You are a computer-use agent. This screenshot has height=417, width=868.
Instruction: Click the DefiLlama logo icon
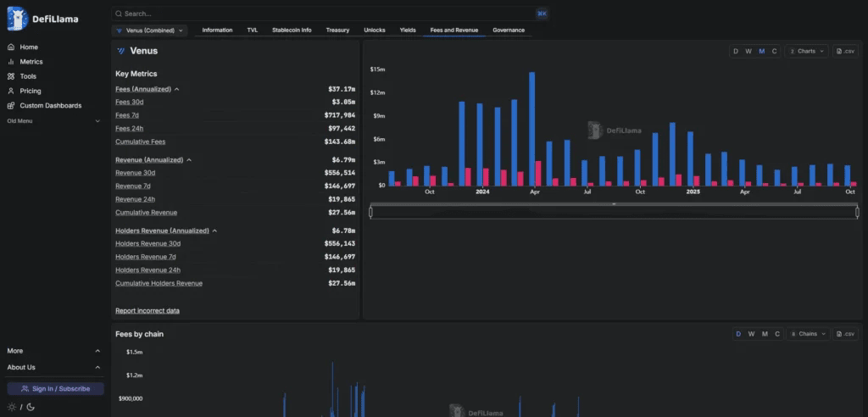tap(17, 19)
